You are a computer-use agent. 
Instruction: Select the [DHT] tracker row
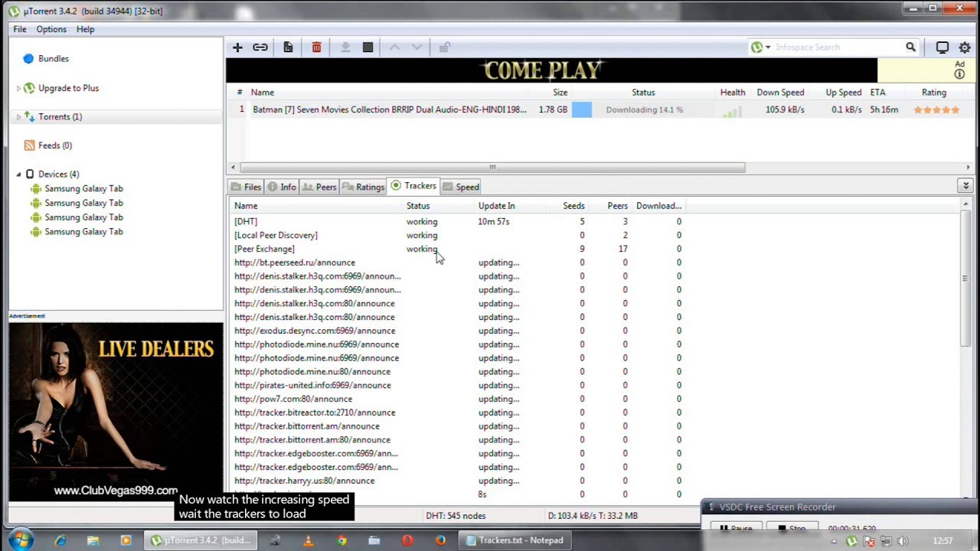point(459,222)
